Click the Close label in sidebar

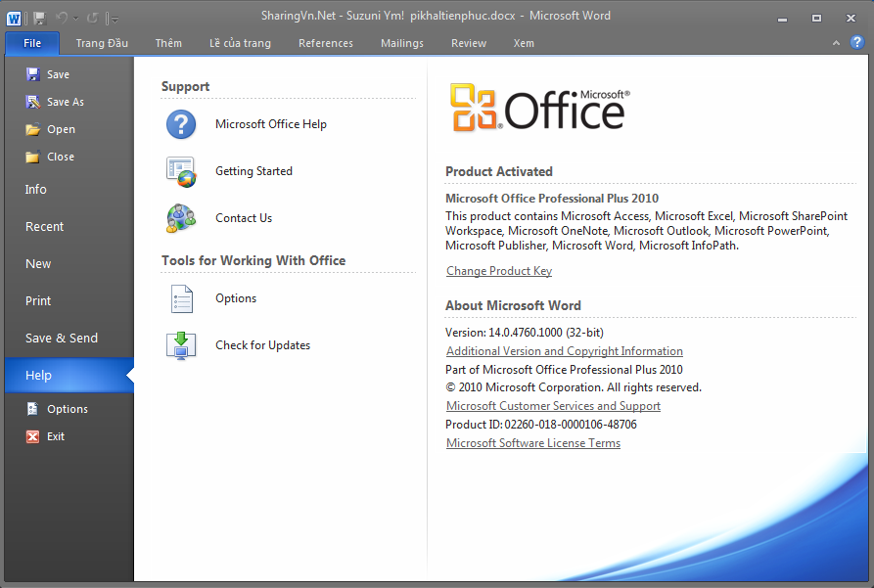(x=61, y=157)
